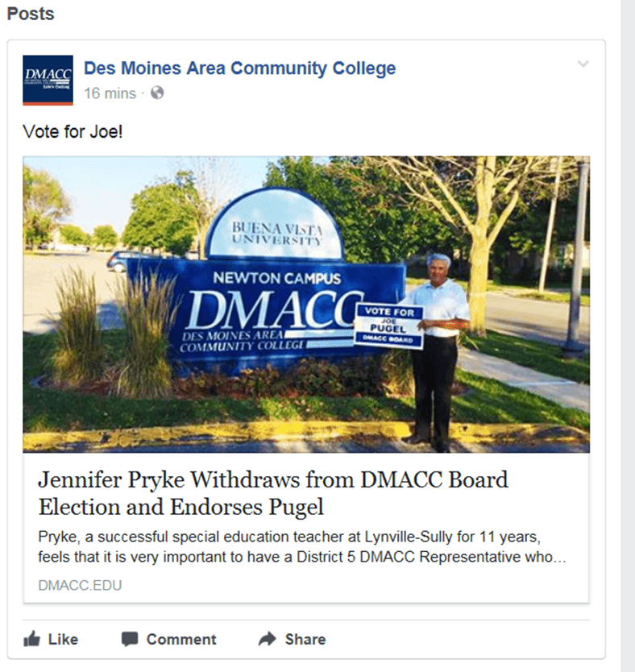
Task: Click the article description about Pryke
Action: (x=302, y=547)
